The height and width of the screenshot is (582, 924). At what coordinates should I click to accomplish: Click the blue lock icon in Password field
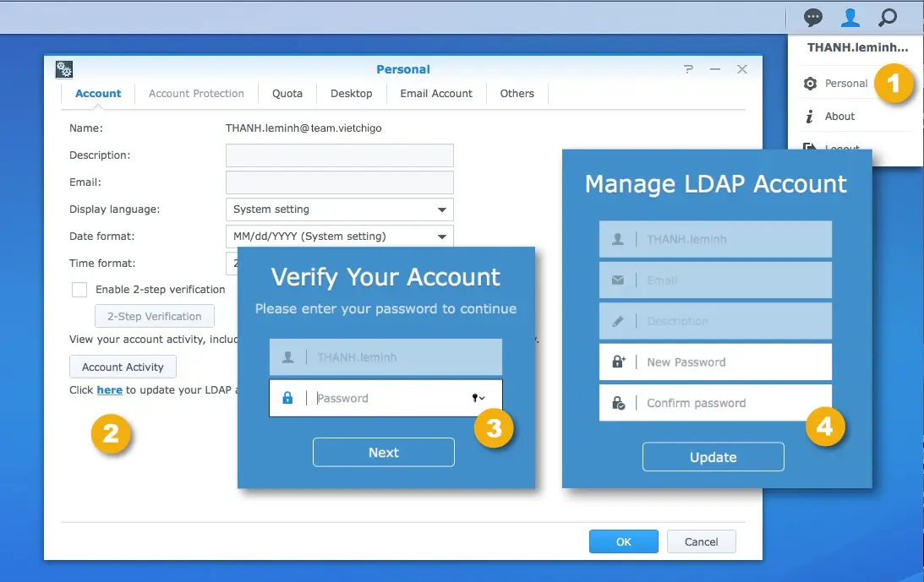tap(287, 398)
